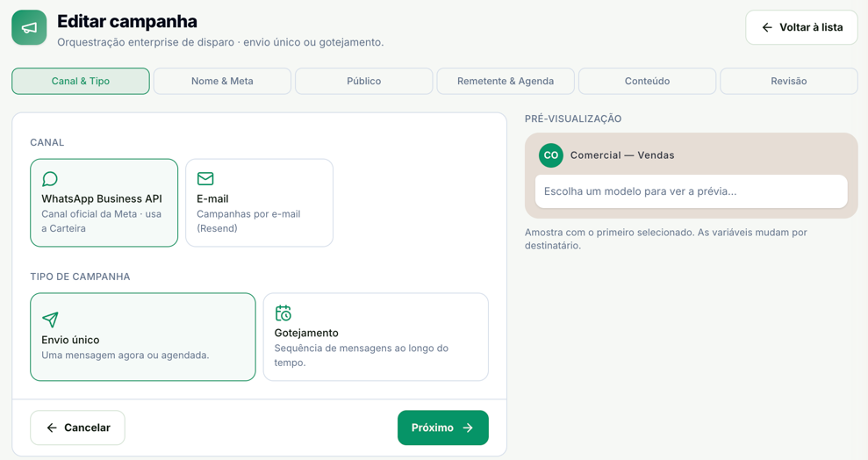This screenshot has height=460, width=868.
Task: Click the CANAL section label
Action: (47, 142)
